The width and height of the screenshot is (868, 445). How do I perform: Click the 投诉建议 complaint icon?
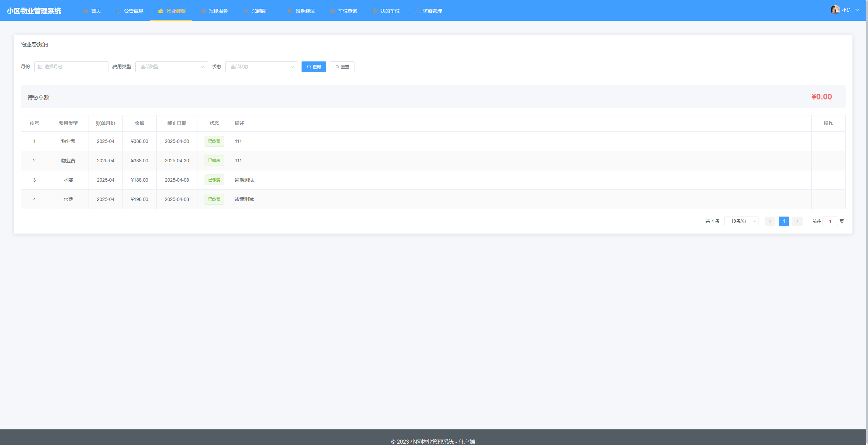(x=290, y=11)
